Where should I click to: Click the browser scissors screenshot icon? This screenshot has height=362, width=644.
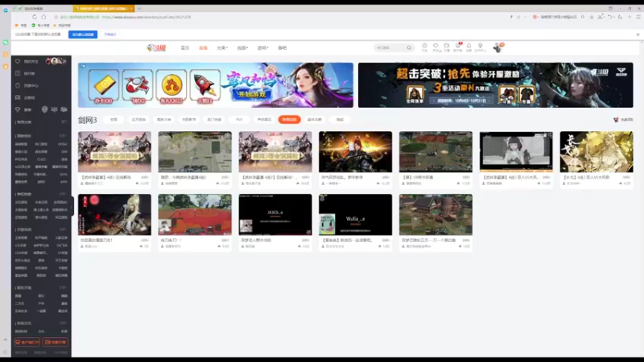[x=601, y=17]
